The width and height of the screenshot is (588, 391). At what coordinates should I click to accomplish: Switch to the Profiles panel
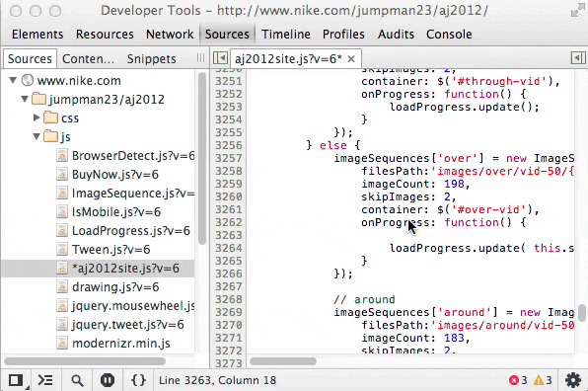343,35
